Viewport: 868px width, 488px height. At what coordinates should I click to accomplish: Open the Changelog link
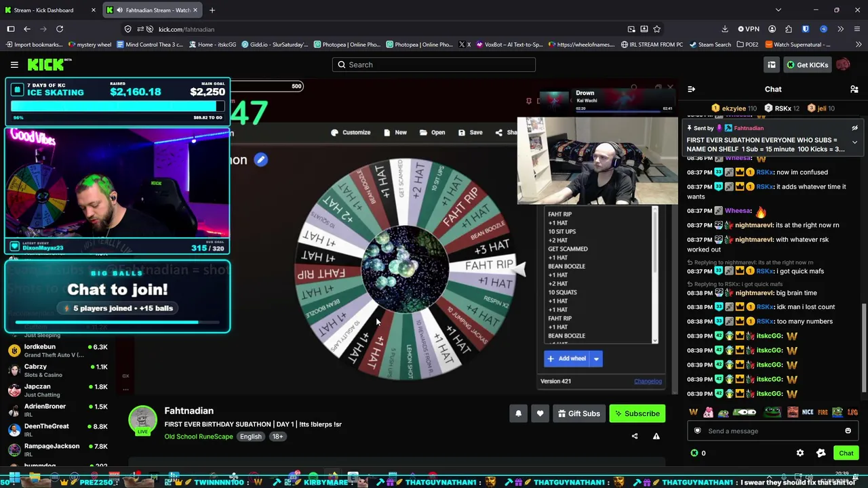[x=648, y=381]
